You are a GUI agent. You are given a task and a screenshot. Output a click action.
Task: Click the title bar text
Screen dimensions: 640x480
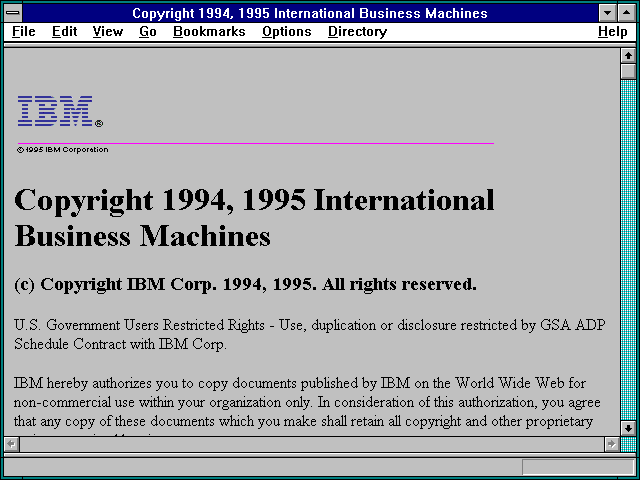tap(310, 13)
